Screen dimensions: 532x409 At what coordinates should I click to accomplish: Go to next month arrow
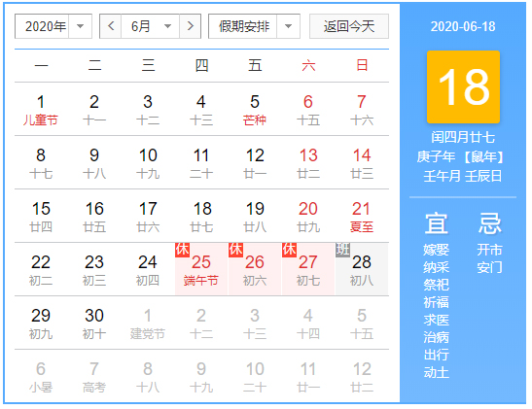[x=191, y=26]
